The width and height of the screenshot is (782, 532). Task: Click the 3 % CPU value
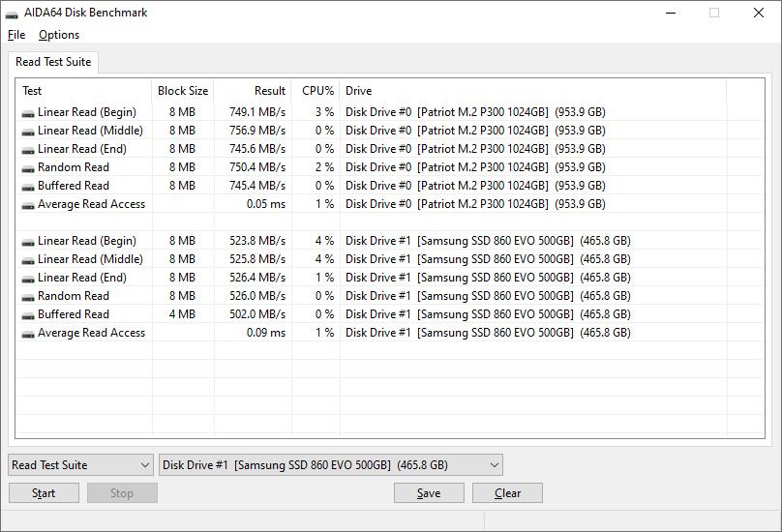[x=324, y=112]
